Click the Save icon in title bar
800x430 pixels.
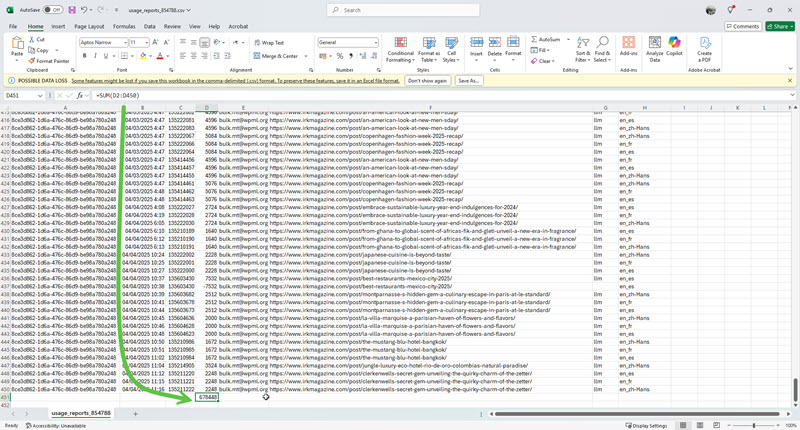point(72,10)
